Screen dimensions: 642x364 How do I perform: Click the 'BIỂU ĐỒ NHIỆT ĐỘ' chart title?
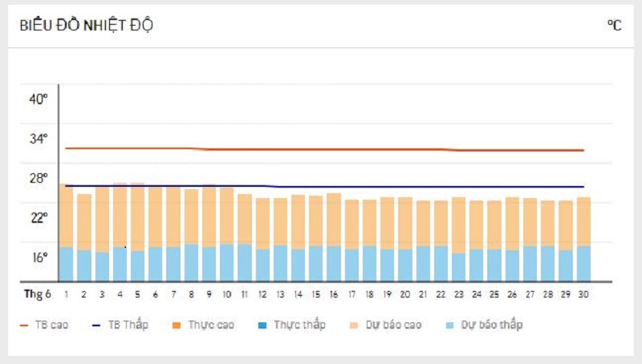87,26
